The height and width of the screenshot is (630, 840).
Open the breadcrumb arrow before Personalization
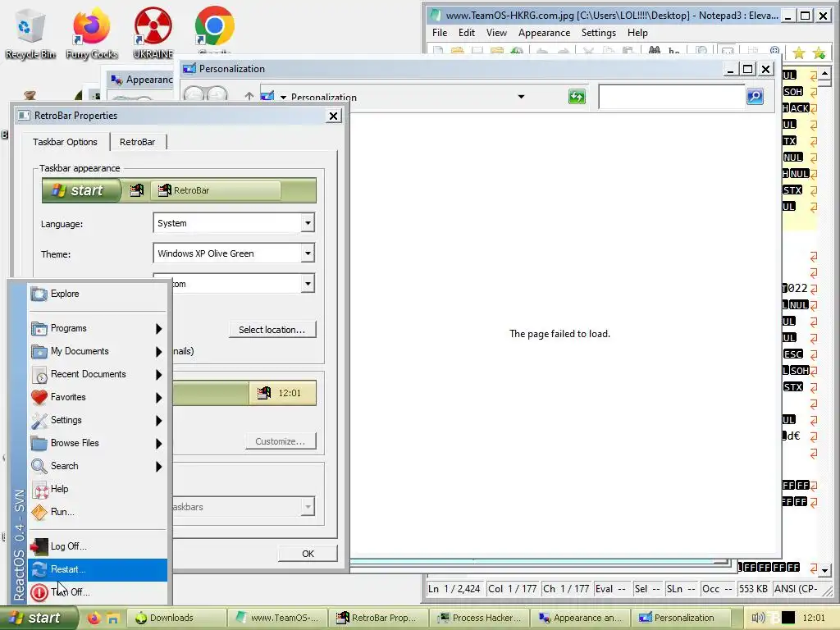283,98
